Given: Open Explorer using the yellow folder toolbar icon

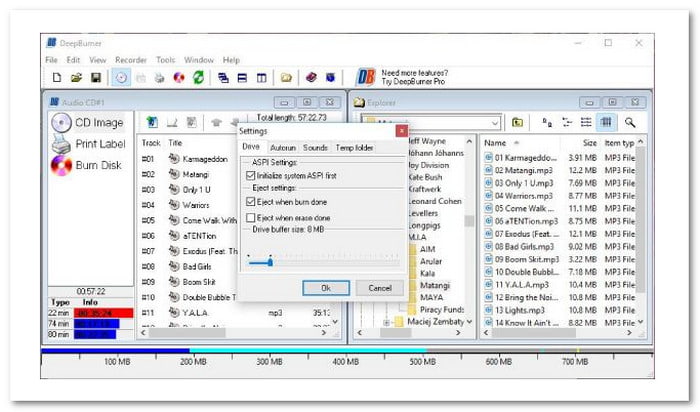Looking at the screenshot, I should pyautogui.click(x=286, y=78).
